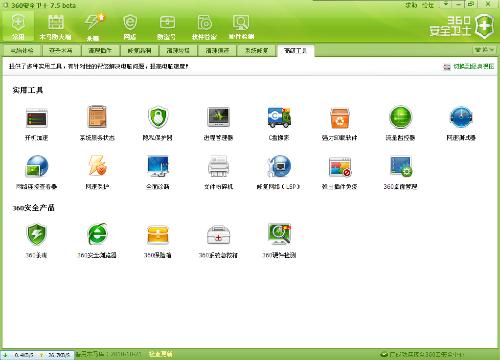Launch the 360安全浏览器 secure browser product
Viewport: 500px width, 360px height.
97,241
